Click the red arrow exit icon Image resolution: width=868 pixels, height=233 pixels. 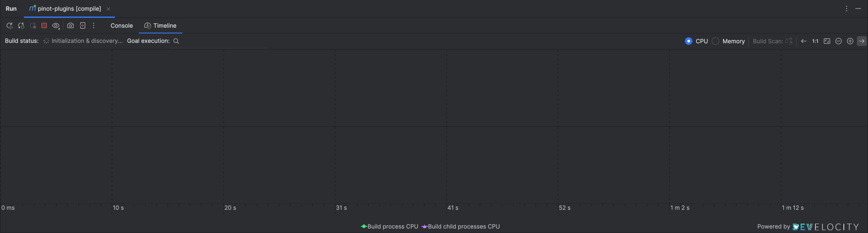[x=83, y=26]
